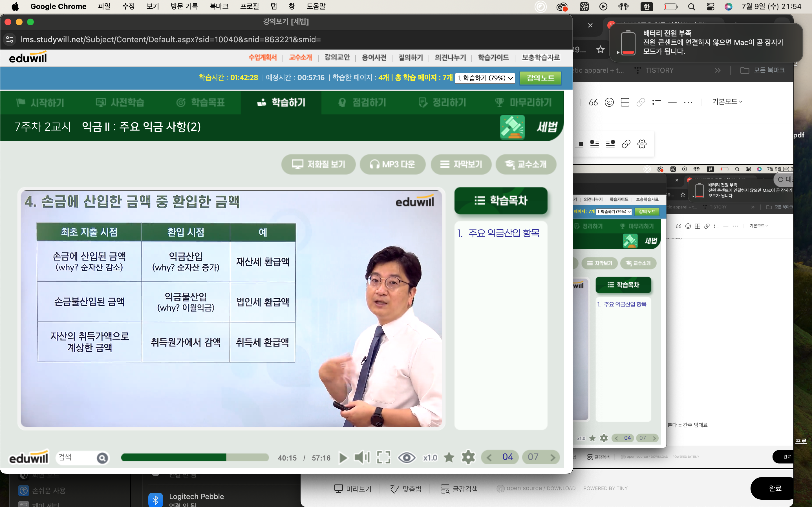Open the 학습하기 (79%) dropdown

coord(485,78)
